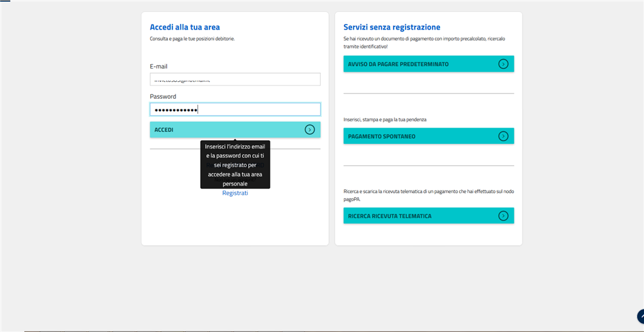Click the 'Servizi senza registrazione' heading
Viewport: 644px width, 332px height.
[x=391, y=27]
